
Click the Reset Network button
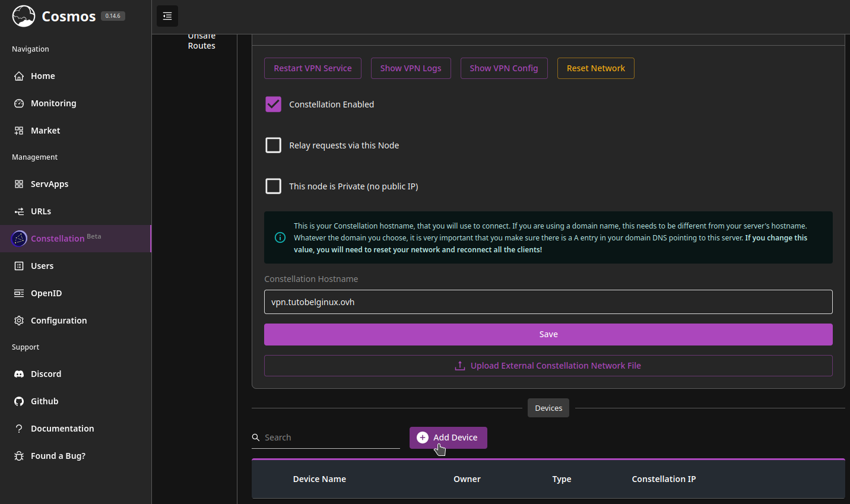(596, 68)
